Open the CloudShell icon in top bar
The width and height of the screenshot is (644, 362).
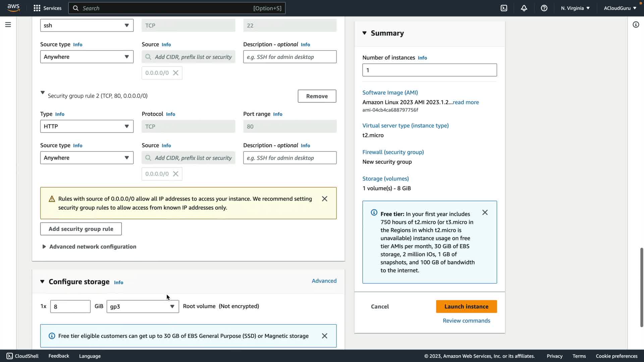[504, 8]
